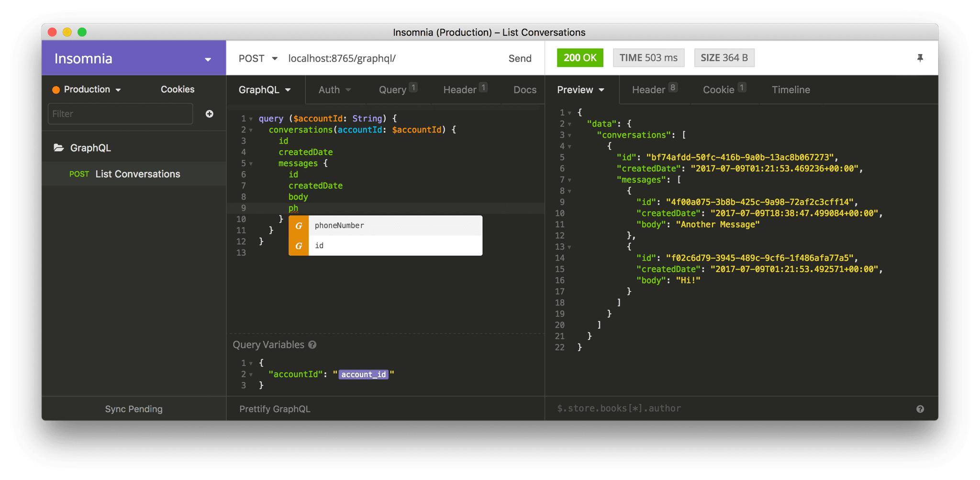
Task: Click the orange G icon next to phoneNumber
Action: click(299, 225)
